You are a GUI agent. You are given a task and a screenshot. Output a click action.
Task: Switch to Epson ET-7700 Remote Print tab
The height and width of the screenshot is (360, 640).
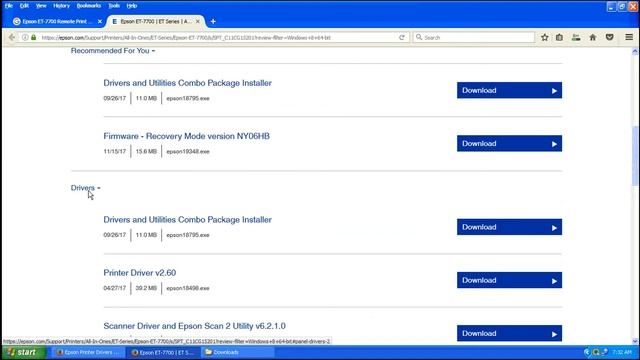(57, 21)
